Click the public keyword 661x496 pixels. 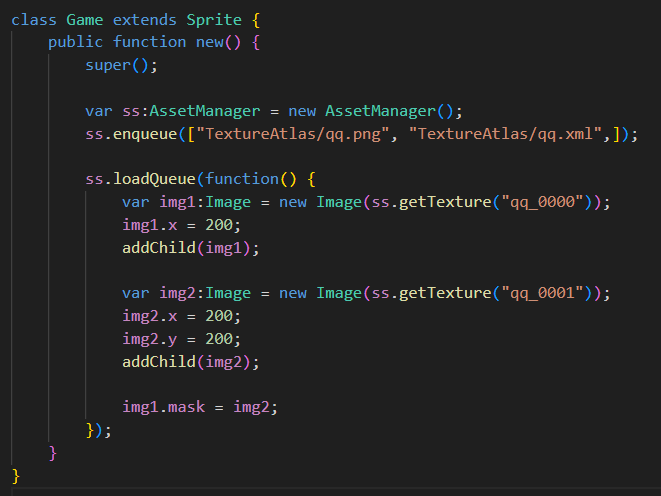75,42
